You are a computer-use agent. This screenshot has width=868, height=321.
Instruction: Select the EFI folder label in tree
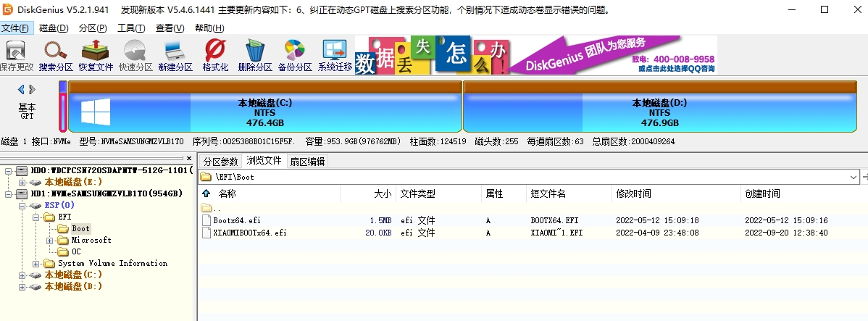point(64,217)
